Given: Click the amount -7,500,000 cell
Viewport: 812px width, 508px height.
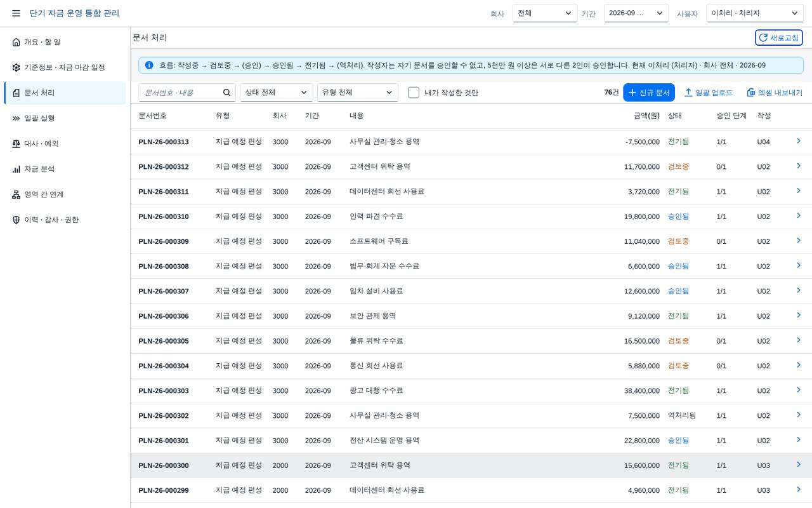Looking at the screenshot, I should 643,142.
